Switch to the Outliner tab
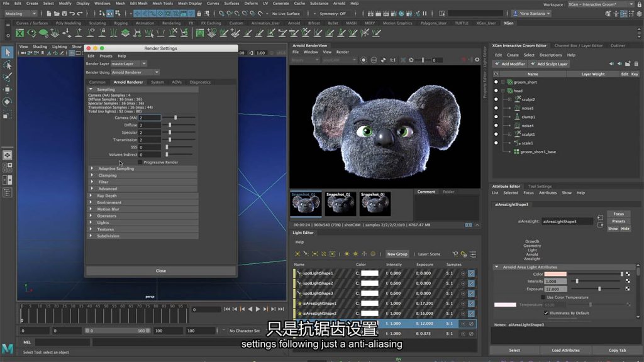The width and height of the screenshot is (644, 362). click(x=618, y=45)
